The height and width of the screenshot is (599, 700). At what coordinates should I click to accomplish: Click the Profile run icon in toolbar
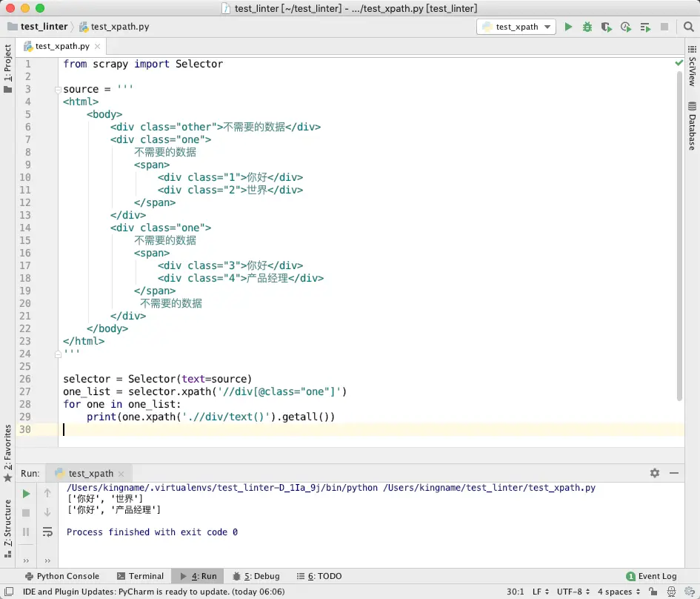pos(626,27)
